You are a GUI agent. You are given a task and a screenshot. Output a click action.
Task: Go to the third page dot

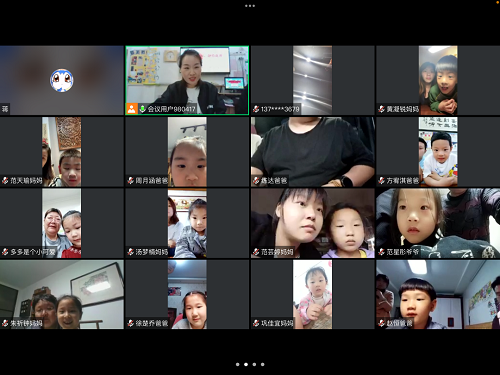pos(254,364)
